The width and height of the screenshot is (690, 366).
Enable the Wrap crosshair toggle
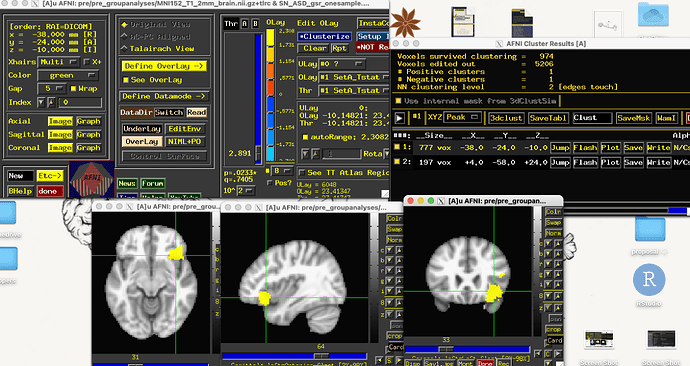[x=73, y=89]
